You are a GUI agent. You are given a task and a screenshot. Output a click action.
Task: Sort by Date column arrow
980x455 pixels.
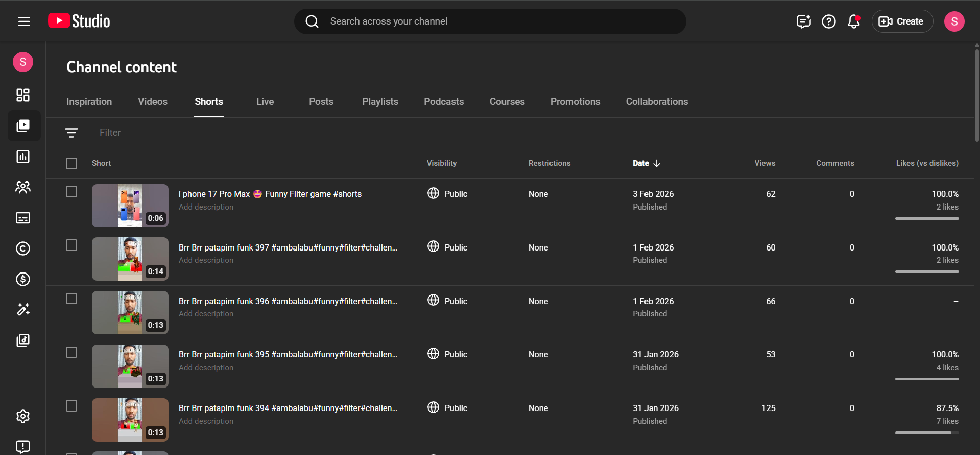(657, 163)
